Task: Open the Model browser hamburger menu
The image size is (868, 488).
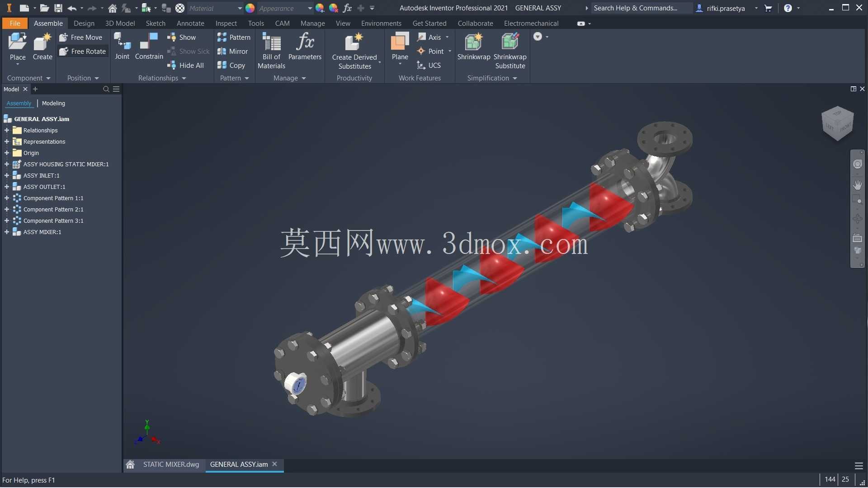Action: pyautogui.click(x=116, y=89)
